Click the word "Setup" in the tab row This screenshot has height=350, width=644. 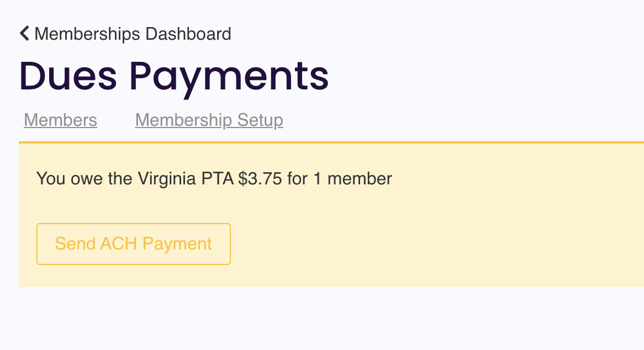pos(260,120)
